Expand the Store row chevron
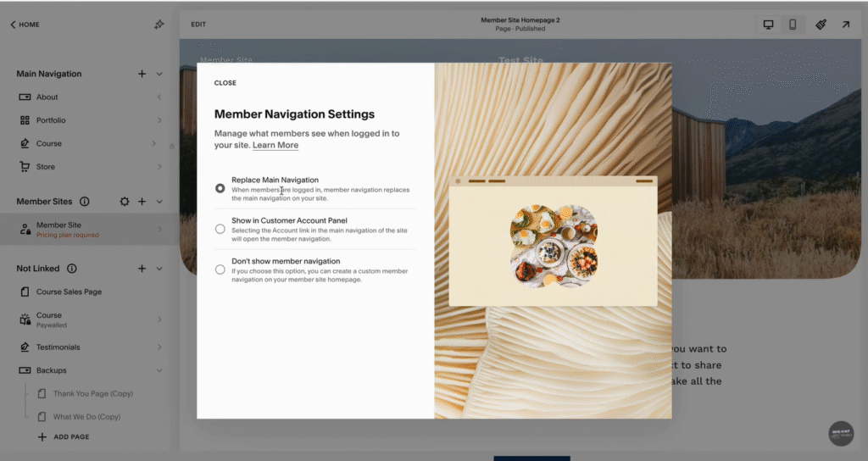 (159, 167)
